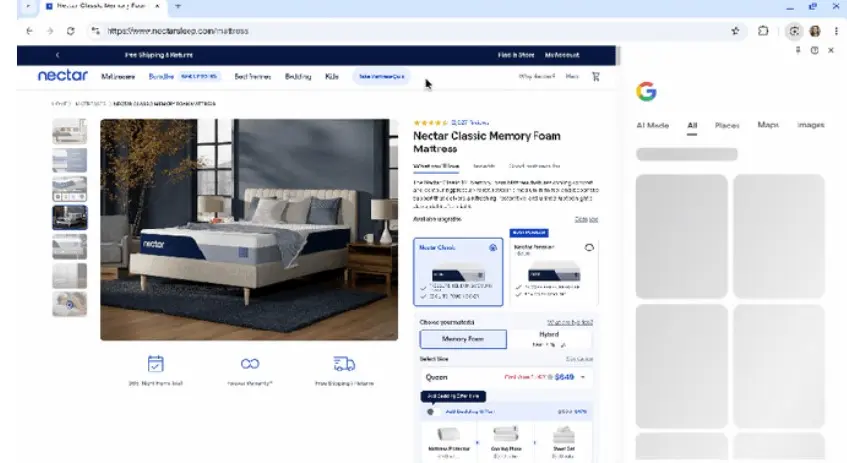
Task: Select the last product thumbnail
Action: coord(70,304)
